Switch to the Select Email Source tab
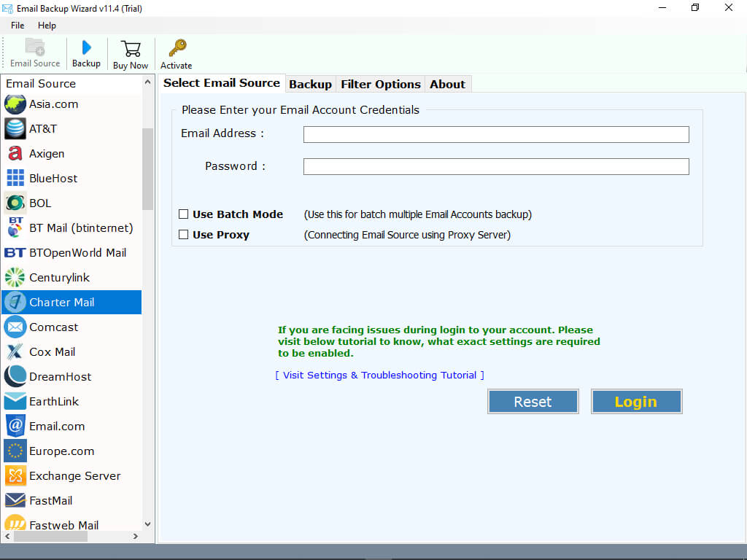This screenshot has height=560, width=747. pyautogui.click(x=222, y=83)
